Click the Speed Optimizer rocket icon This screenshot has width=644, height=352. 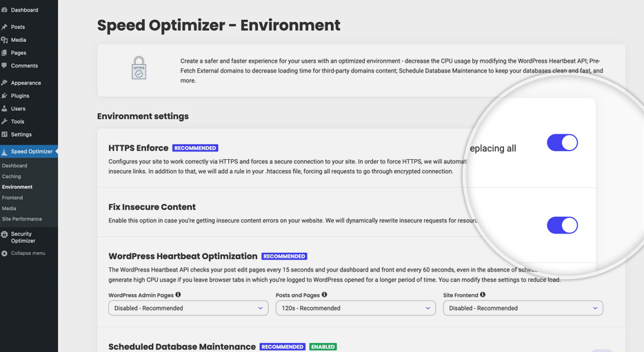point(4,152)
